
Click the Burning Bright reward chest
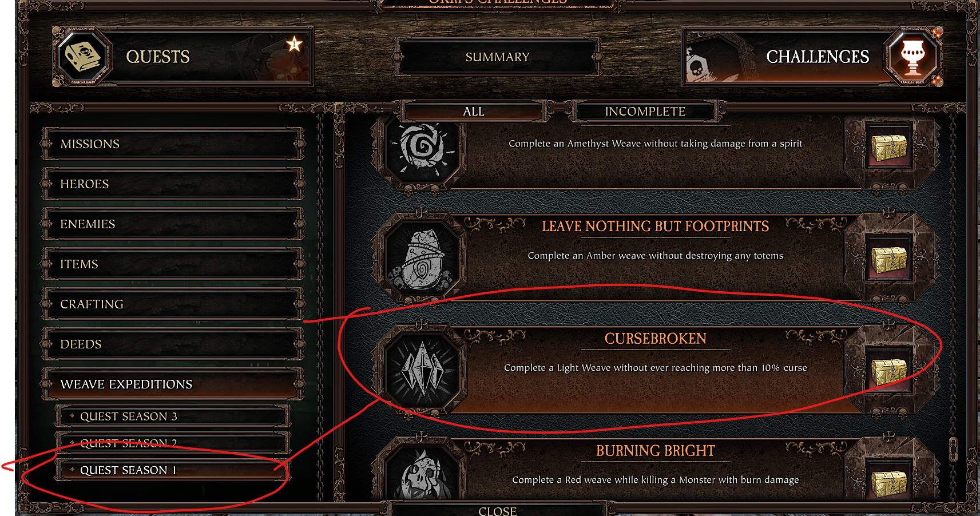tap(888, 482)
